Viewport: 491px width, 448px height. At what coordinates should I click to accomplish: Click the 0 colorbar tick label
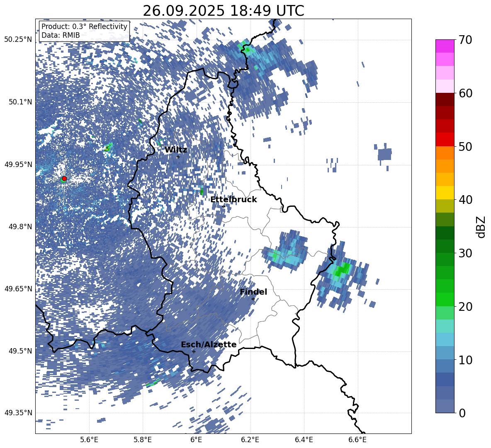[x=462, y=413]
